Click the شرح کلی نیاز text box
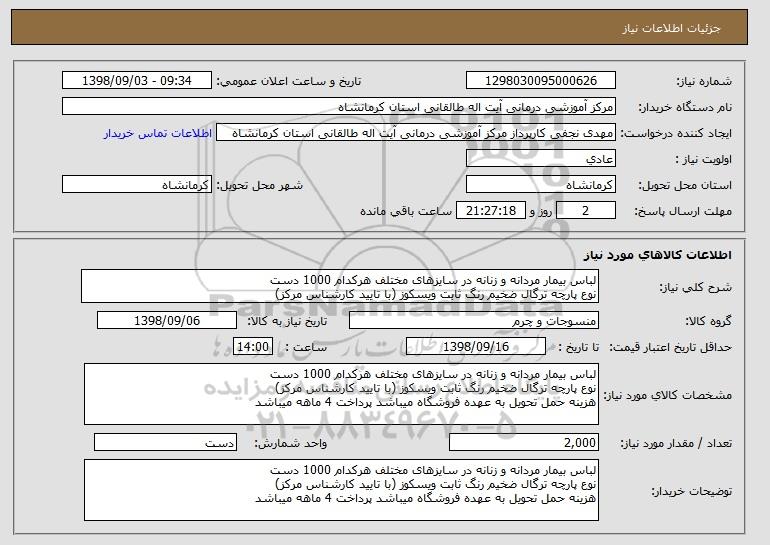The height and width of the screenshot is (545, 770). [340, 286]
